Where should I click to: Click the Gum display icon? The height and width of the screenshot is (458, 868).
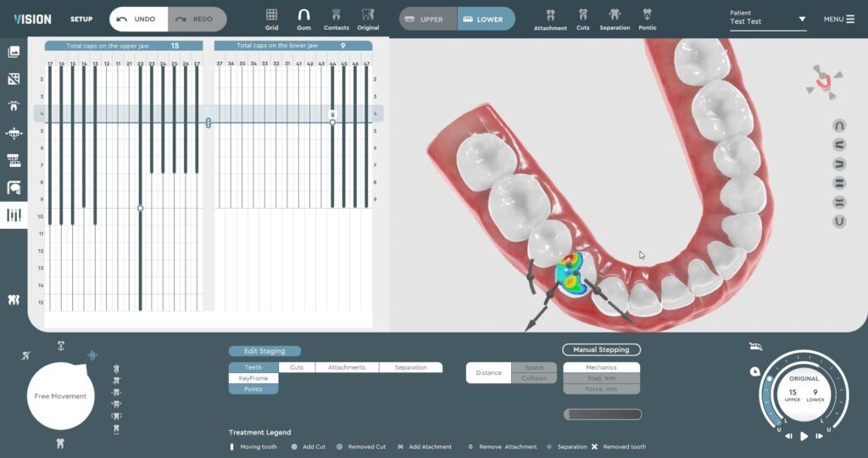pos(303,19)
